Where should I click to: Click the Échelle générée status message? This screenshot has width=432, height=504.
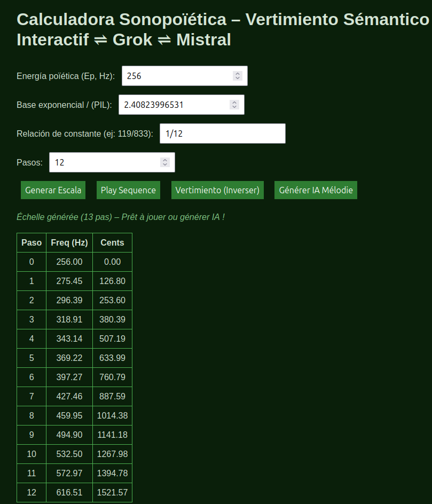(x=121, y=217)
